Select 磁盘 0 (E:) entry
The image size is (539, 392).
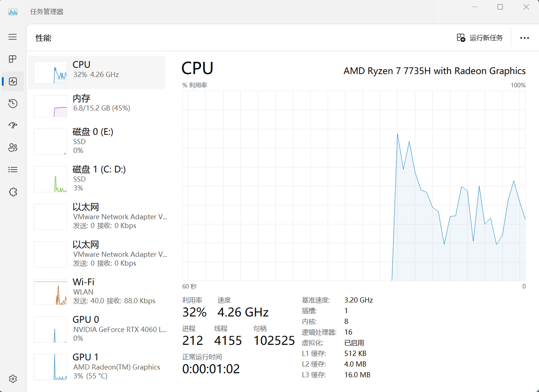point(97,141)
